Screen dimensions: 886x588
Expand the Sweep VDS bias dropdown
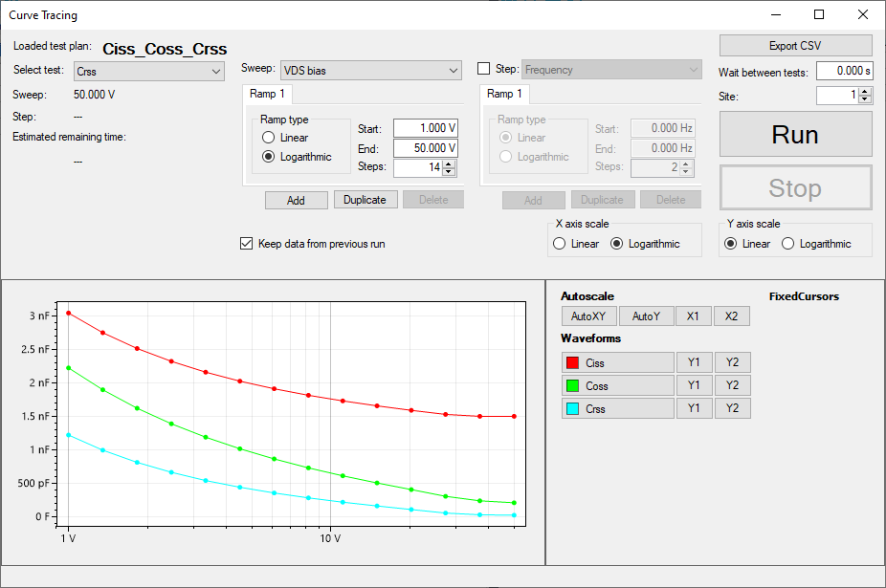point(371,70)
